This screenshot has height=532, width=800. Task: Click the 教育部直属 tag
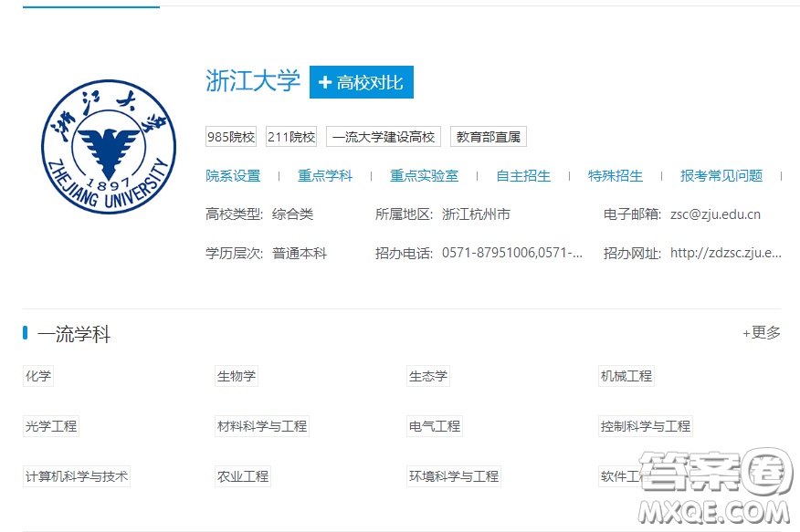point(489,137)
